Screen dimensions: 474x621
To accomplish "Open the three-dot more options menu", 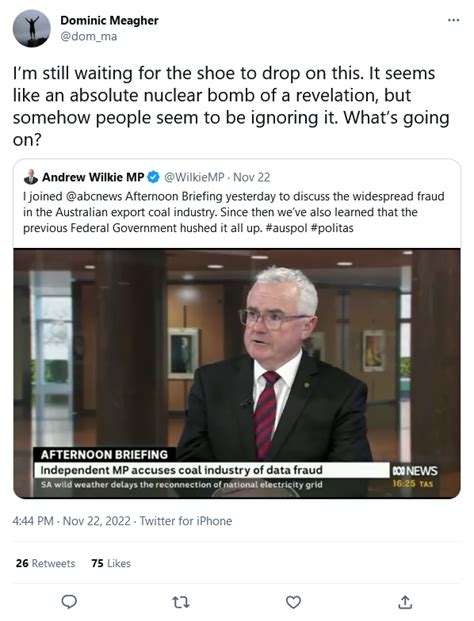I will [x=453, y=20].
